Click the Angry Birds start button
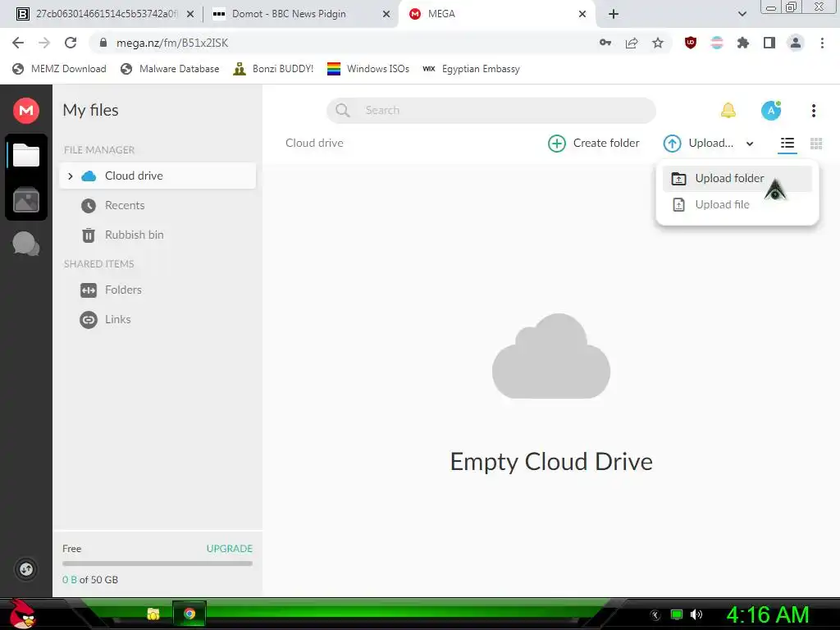Image resolution: width=840 pixels, height=630 pixels. point(22,614)
